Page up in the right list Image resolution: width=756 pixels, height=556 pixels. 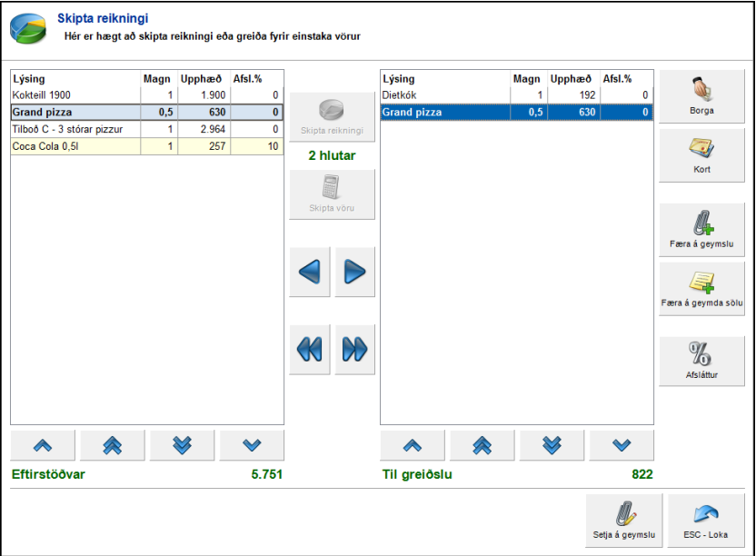482,445
